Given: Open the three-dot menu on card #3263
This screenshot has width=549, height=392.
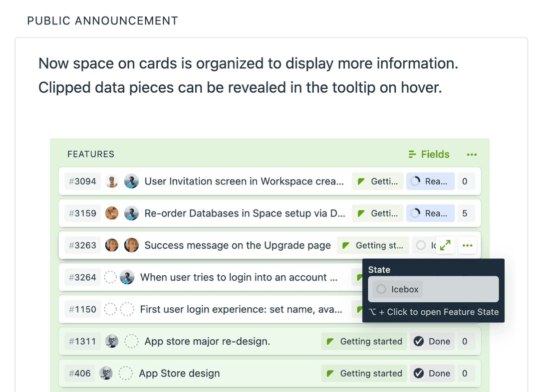Looking at the screenshot, I should click(x=467, y=245).
